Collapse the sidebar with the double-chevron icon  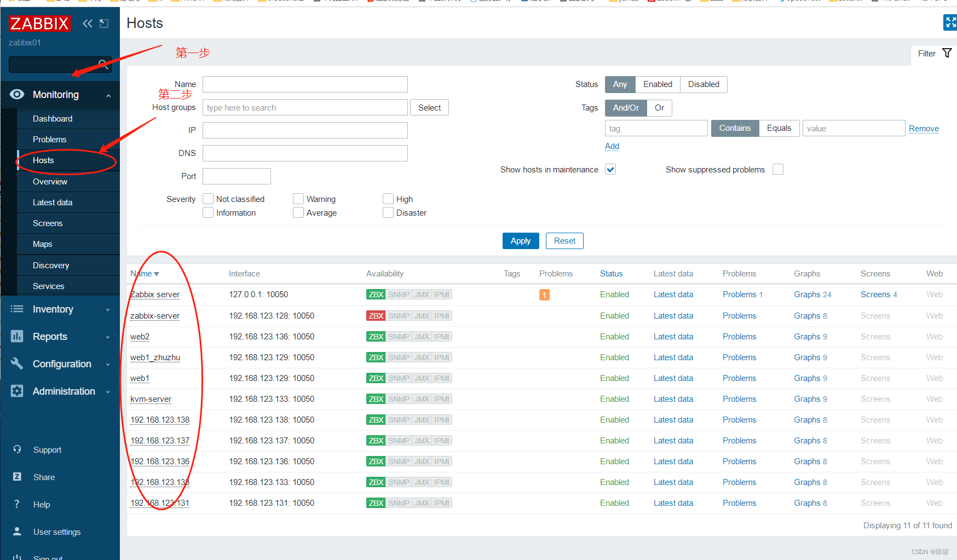tap(88, 24)
